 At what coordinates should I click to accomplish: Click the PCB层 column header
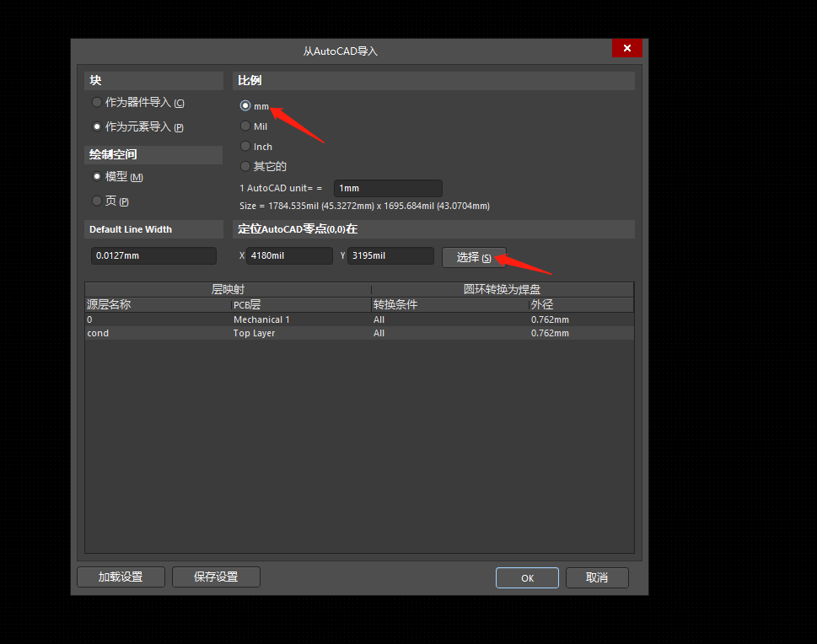[x=302, y=304]
